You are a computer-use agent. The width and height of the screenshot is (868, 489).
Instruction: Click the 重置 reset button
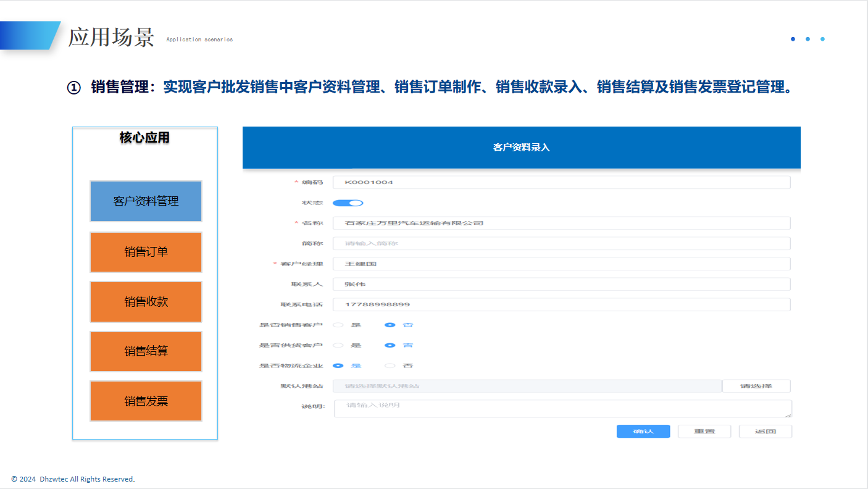click(704, 431)
